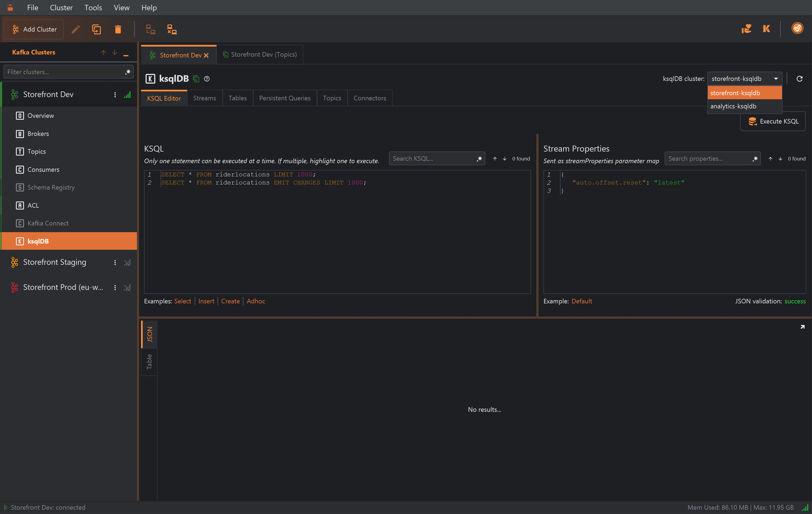Image resolution: width=812 pixels, height=514 pixels.
Task: Click the orange K logo icon
Action: [766, 29]
